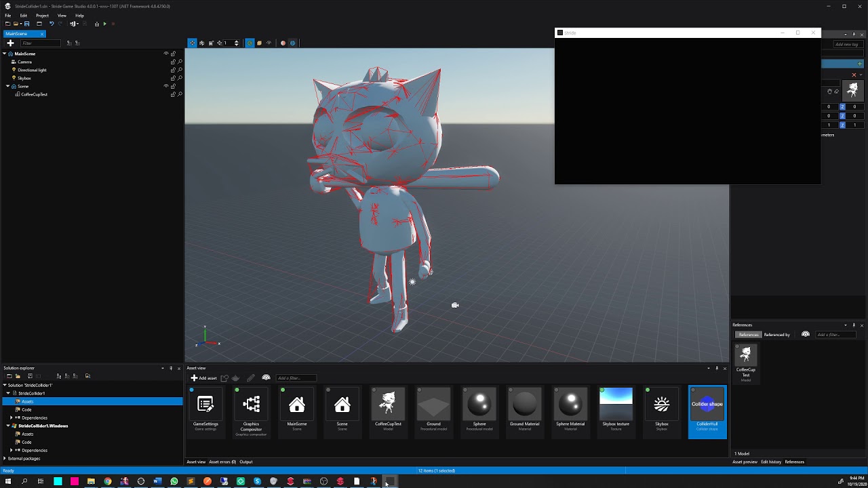
Task: Expand Dependencies under StrideCollider1
Action: [12, 418]
